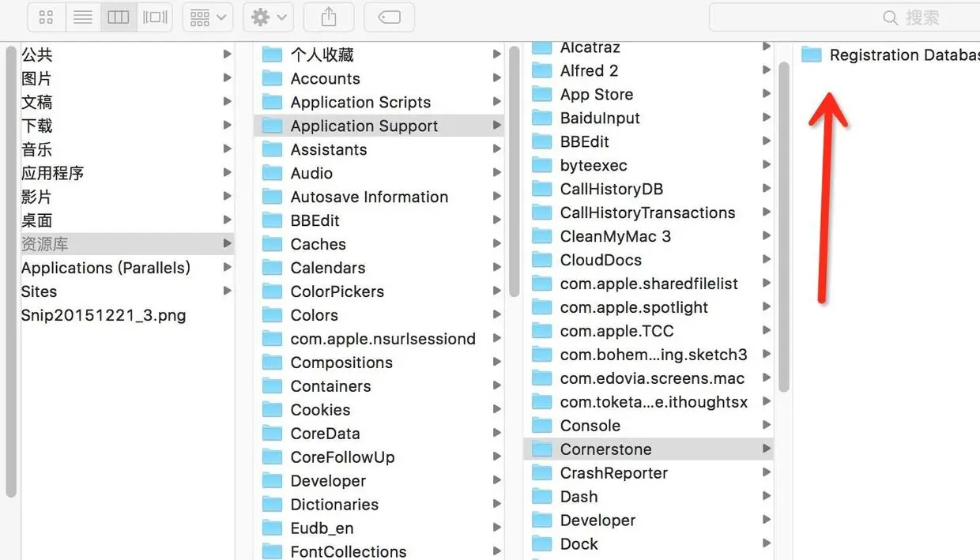
Task: Click the Share button in toolbar
Action: pos(329,17)
